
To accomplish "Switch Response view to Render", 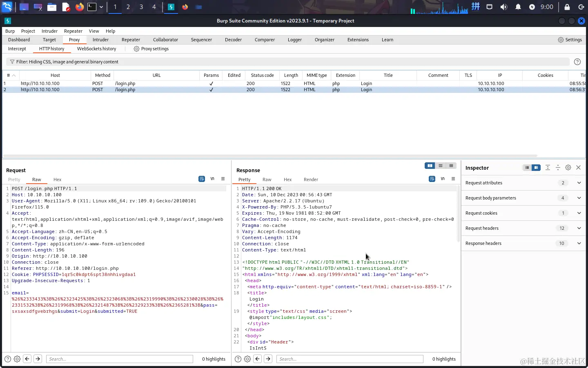I will 311,180.
